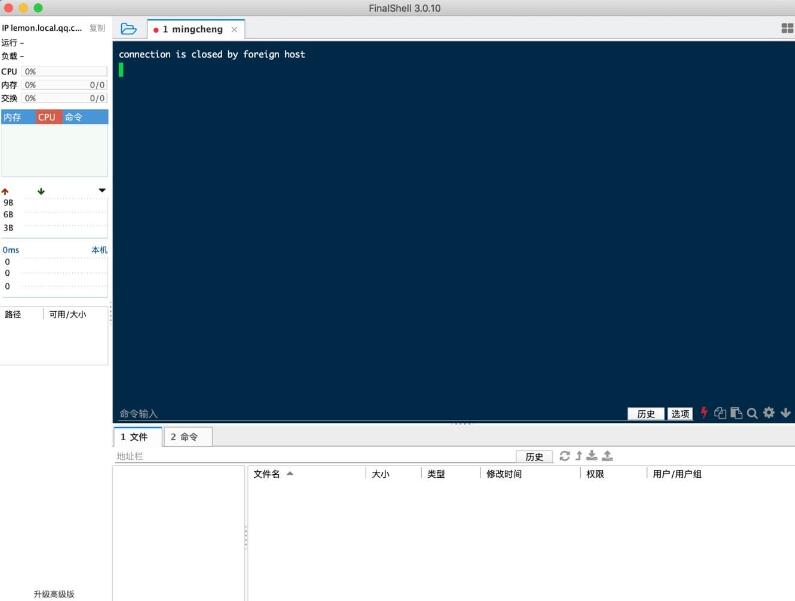Open the connection manager folder icon
The image size is (795, 601).
tap(128, 29)
